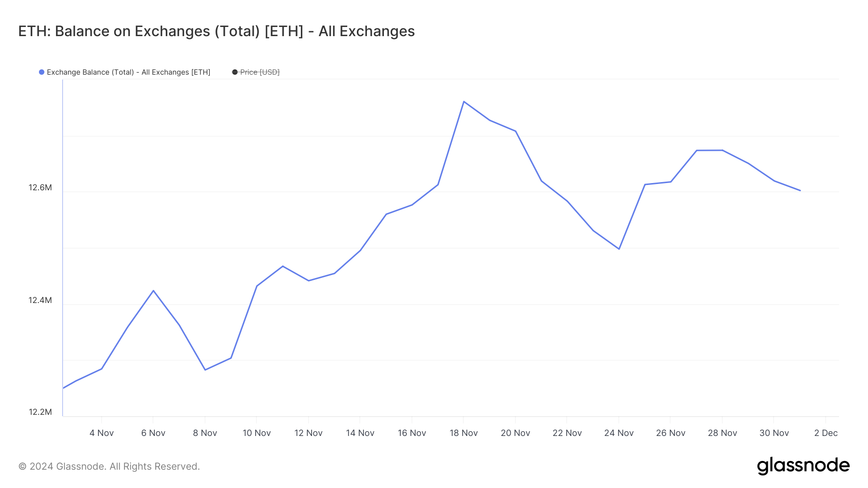Click the black Price legend dot
Image resolution: width=868 pixels, height=488 pixels.
click(235, 72)
